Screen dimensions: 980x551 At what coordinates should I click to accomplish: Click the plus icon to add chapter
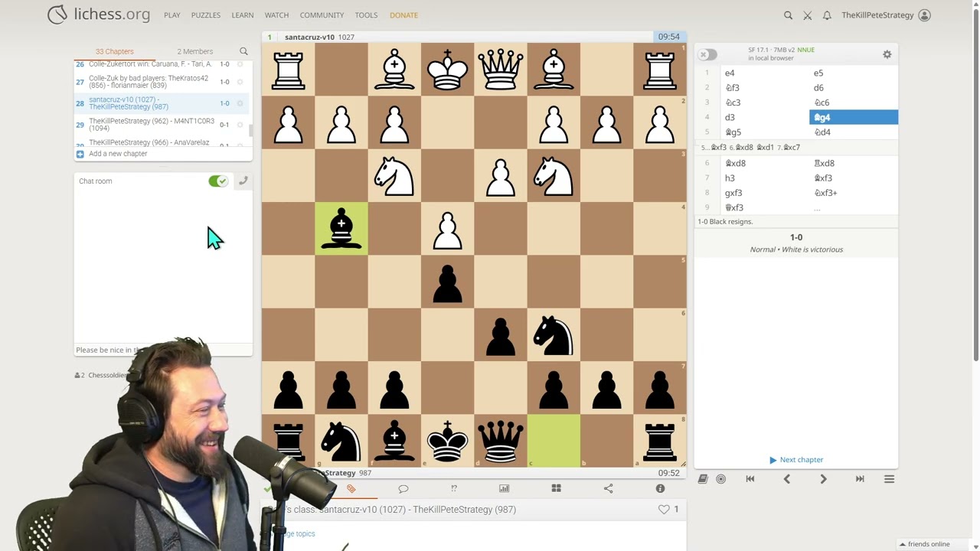tap(80, 154)
